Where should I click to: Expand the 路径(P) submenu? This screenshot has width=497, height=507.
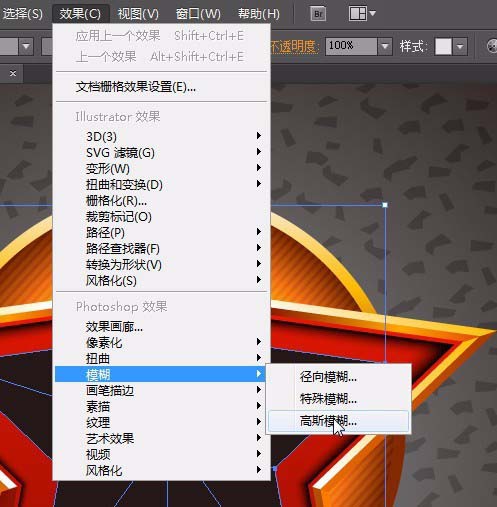click(161, 232)
